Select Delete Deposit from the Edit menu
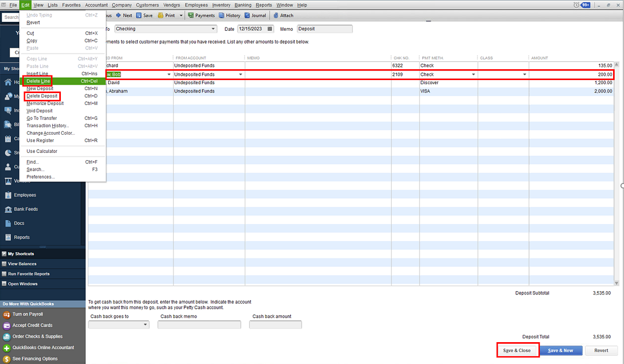 point(42,96)
